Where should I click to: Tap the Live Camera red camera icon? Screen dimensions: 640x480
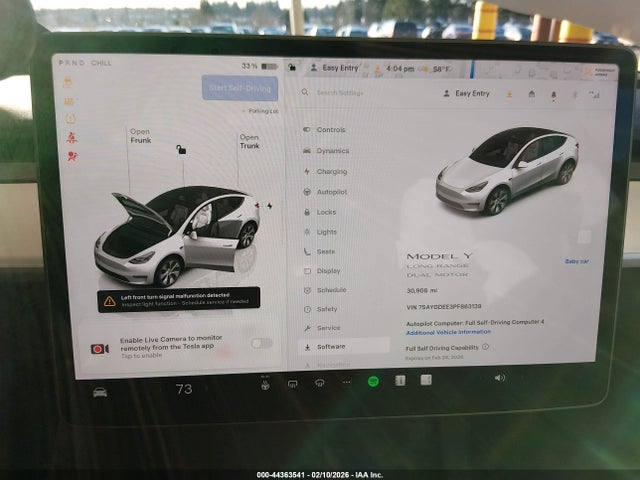pos(100,349)
